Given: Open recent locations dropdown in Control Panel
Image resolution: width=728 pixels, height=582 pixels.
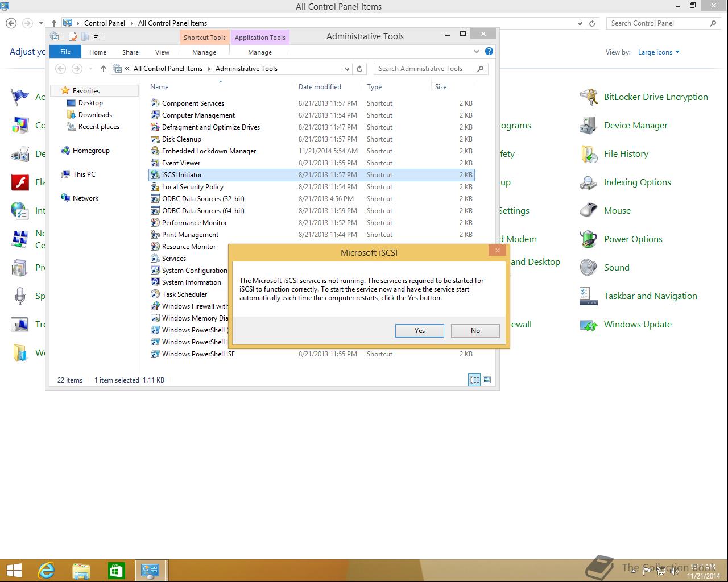Looking at the screenshot, I should [x=41, y=23].
